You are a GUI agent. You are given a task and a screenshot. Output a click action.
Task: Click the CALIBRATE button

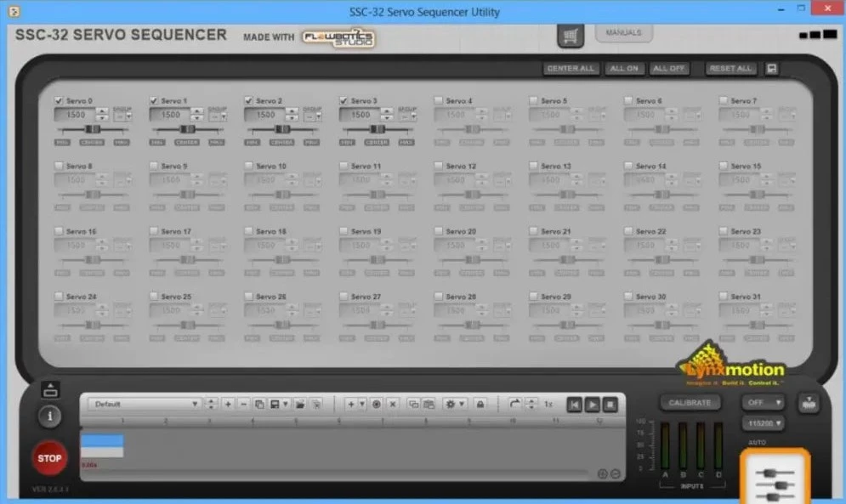(x=690, y=403)
